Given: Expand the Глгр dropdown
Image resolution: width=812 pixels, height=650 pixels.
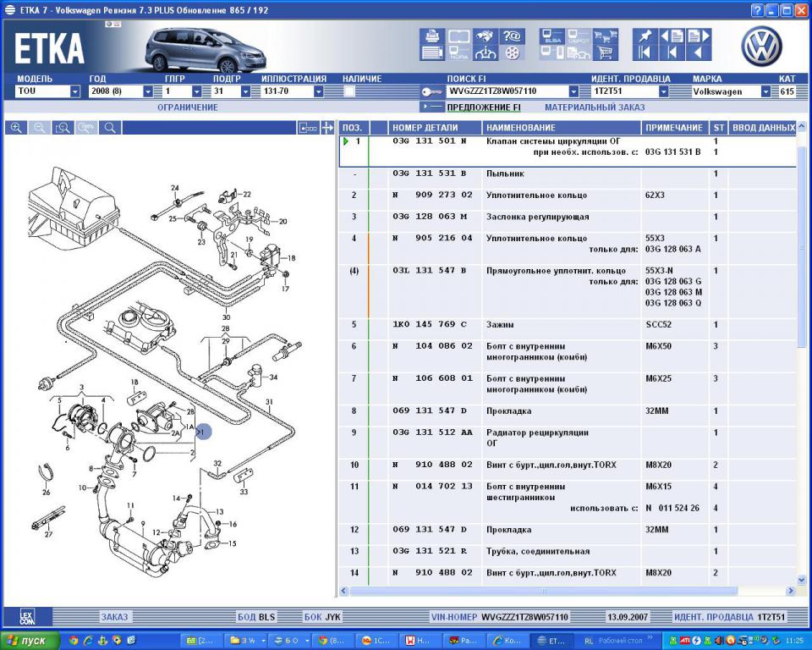Looking at the screenshot, I should tap(197, 91).
